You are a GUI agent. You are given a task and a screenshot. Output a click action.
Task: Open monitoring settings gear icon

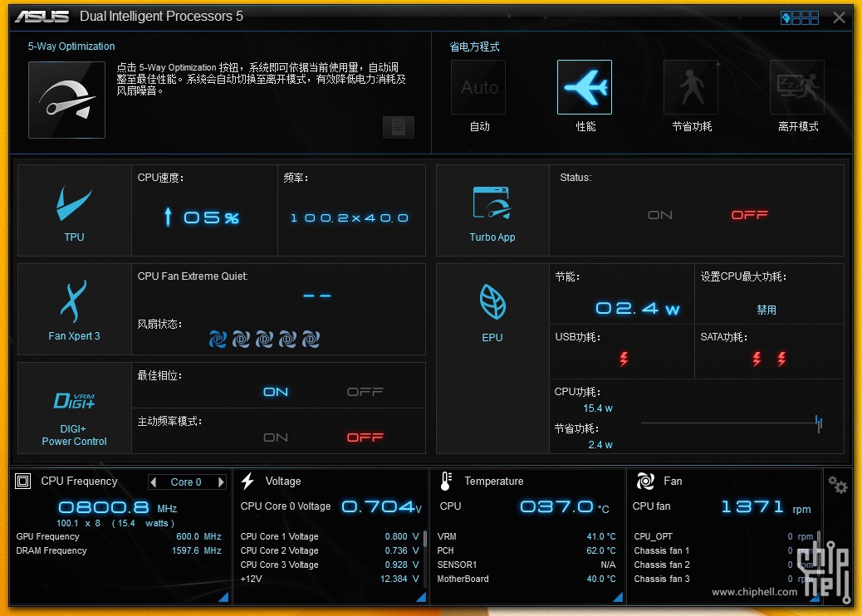click(838, 485)
